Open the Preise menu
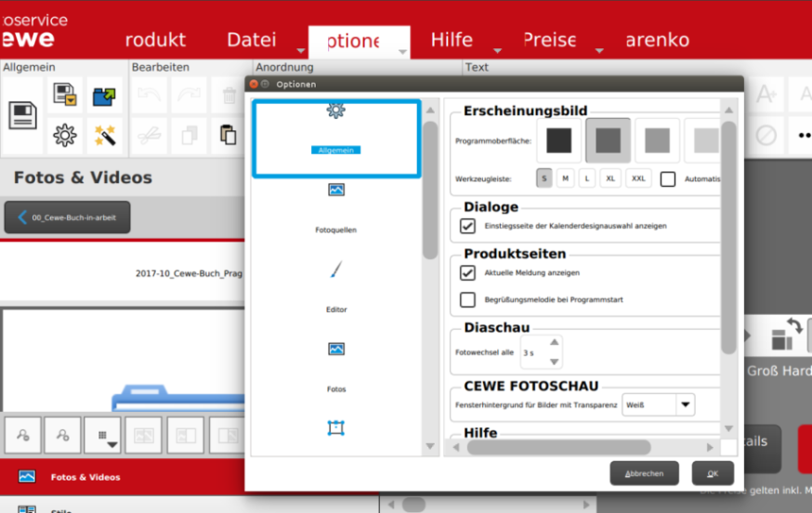The height and width of the screenshot is (513, 812). pos(549,40)
